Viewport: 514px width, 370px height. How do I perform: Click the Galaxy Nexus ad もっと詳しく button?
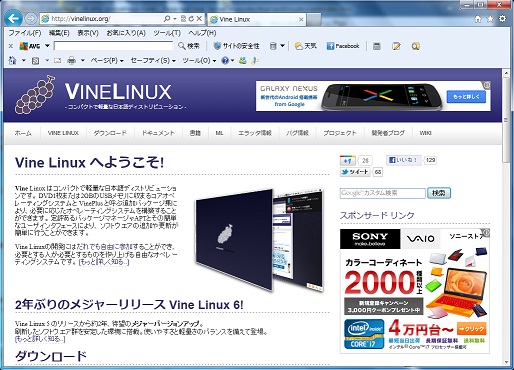[466, 97]
